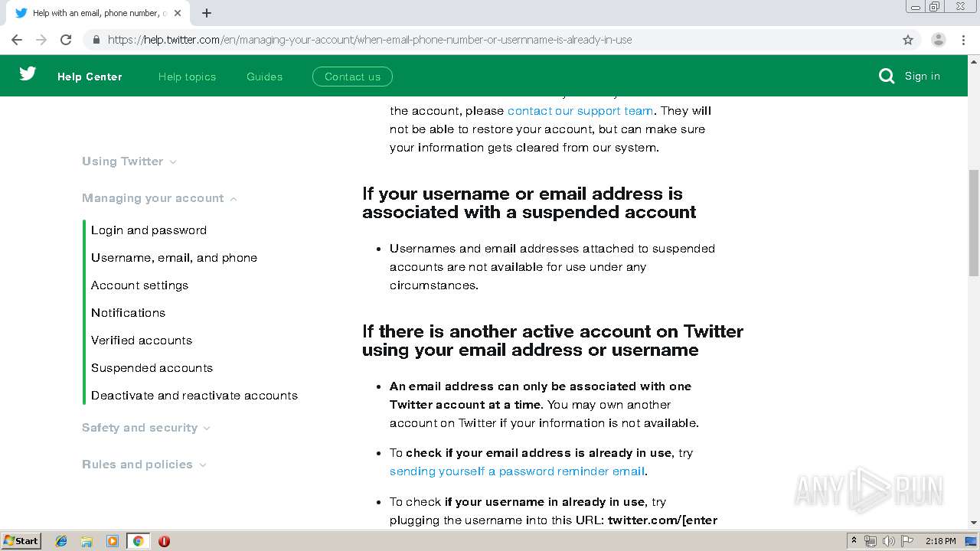Expand the Safety and security section

tap(146, 428)
